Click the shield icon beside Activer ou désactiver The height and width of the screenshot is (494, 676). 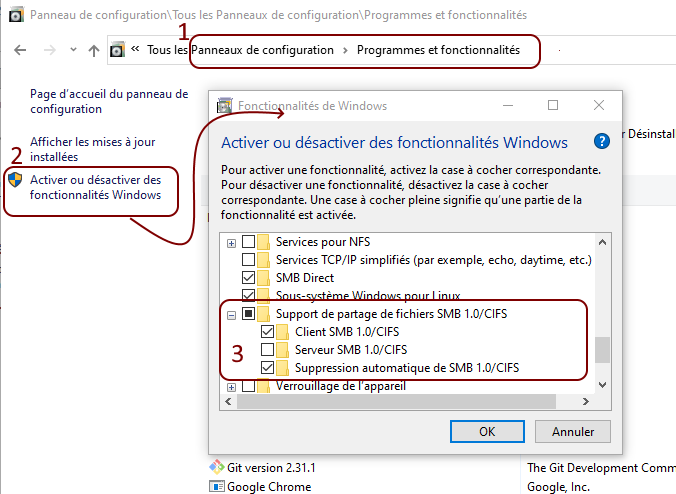[x=15, y=180]
